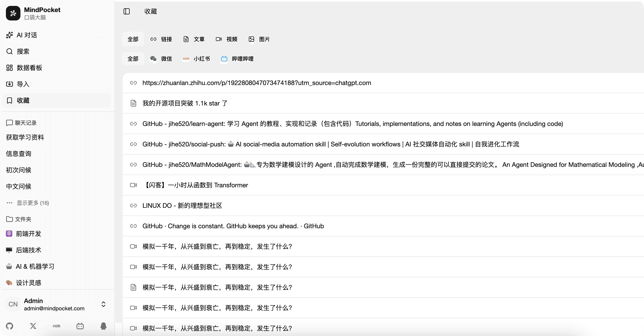Image resolution: width=644 pixels, height=336 pixels.
Task: Select the AI & 机器学习 folder
Action: (x=35, y=266)
